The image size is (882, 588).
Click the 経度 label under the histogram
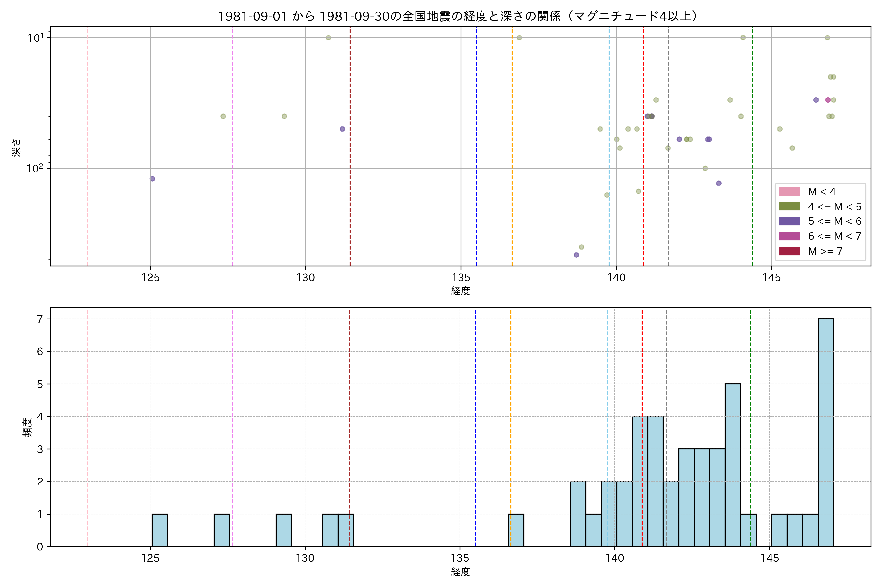pyautogui.click(x=460, y=572)
